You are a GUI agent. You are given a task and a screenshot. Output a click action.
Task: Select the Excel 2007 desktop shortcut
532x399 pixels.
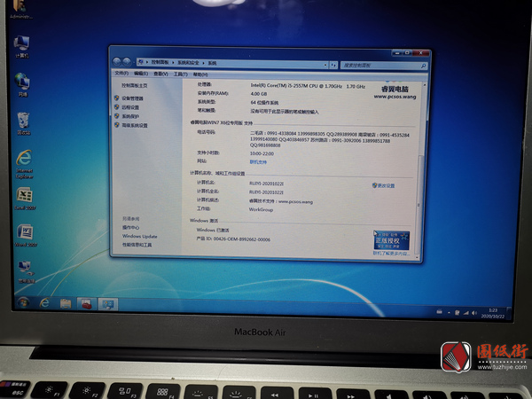pos(25,199)
